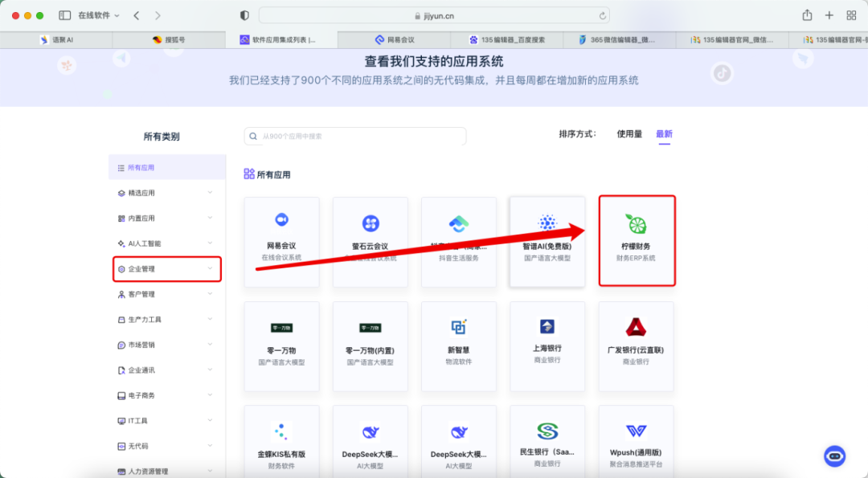Screen dimensions: 868x478
Task: Open the 广发银行(云直联) app icon
Action: pos(636,328)
